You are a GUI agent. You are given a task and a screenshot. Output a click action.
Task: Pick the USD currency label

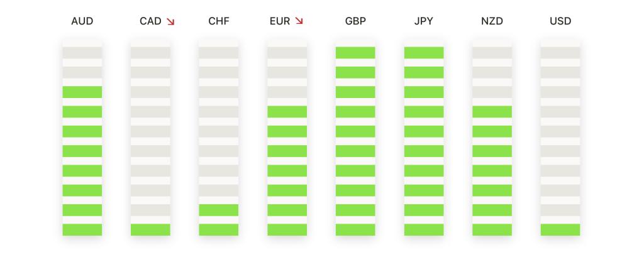pos(560,21)
